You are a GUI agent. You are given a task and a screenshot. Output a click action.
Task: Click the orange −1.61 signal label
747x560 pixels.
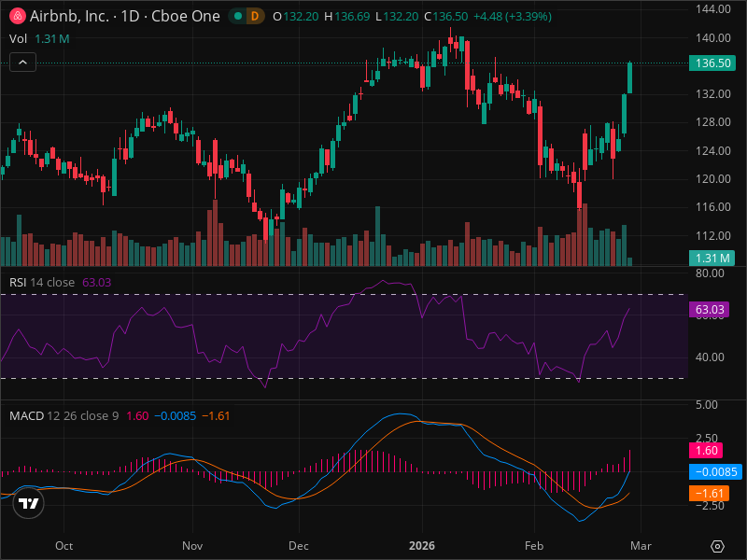(x=709, y=494)
